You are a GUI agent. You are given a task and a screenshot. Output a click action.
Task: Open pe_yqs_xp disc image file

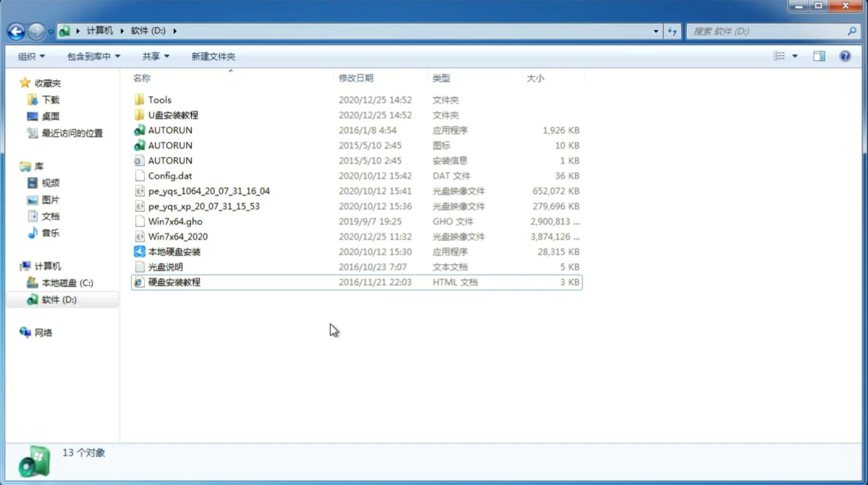tap(204, 206)
